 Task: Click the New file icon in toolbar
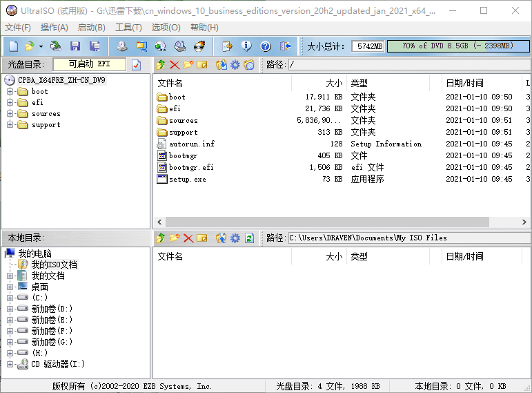click(14, 46)
